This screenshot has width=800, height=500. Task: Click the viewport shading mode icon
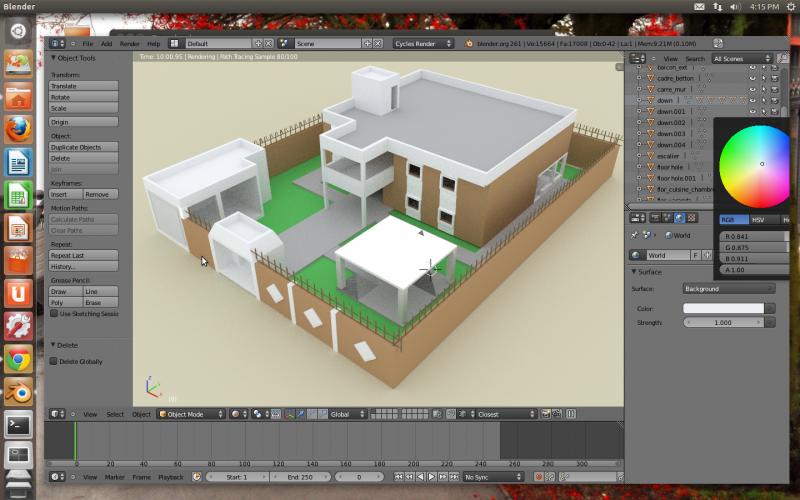point(238,414)
